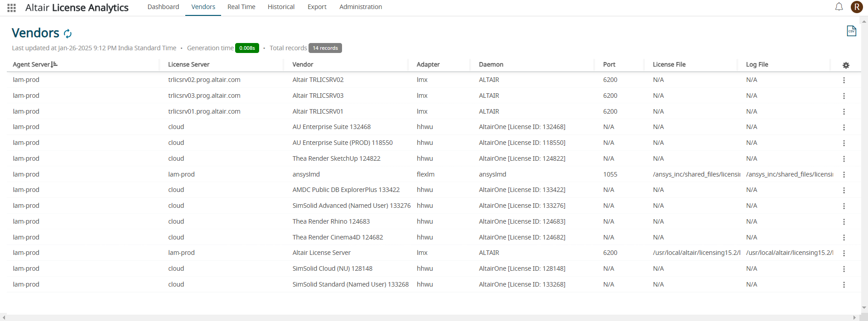
Task: Open the Administration menu
Action: tap(361, 7)
